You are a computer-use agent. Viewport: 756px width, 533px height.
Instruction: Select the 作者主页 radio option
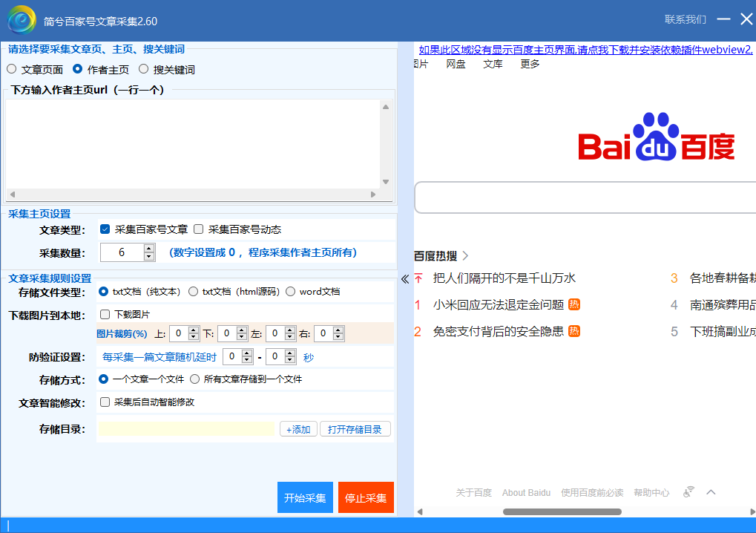coord(77,69)
